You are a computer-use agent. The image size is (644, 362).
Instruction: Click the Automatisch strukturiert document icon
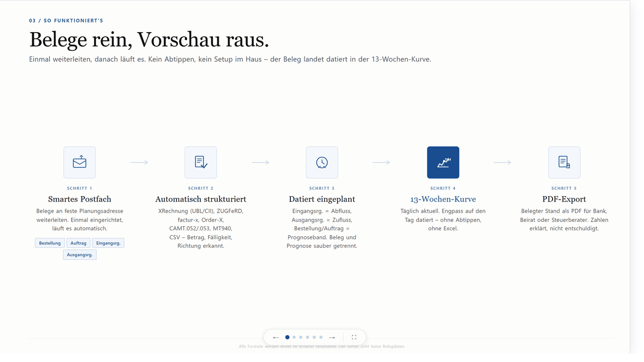[x=201, y=162]
